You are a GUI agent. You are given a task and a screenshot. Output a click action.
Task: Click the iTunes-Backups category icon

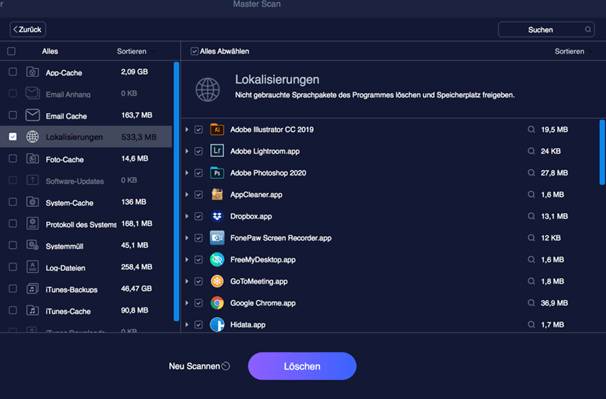pos(32,288)
